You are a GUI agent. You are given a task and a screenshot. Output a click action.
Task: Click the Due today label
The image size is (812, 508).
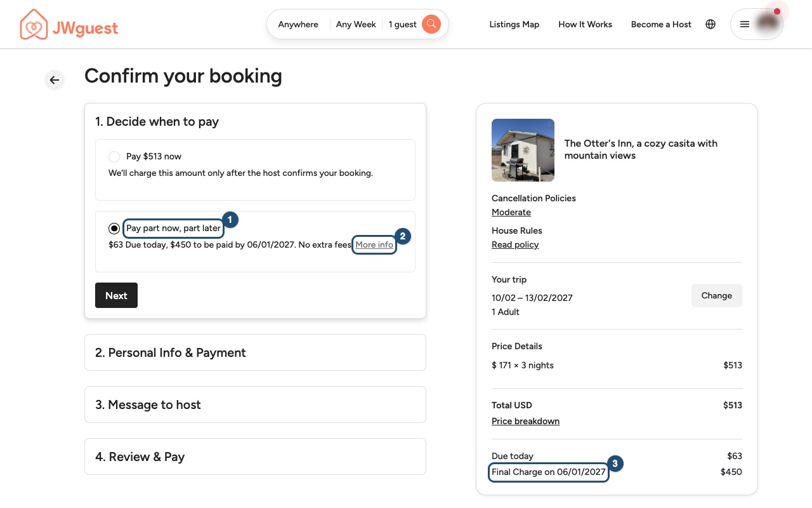coord(513,456)
